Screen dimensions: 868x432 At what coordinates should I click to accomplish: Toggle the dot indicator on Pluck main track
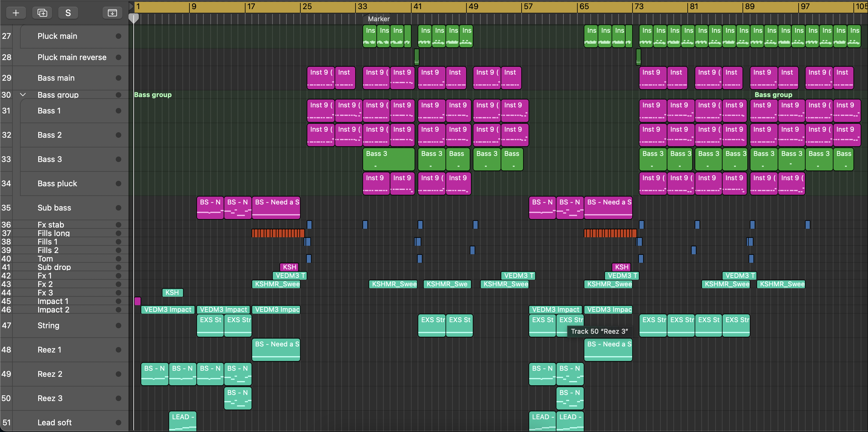point(118,36)
